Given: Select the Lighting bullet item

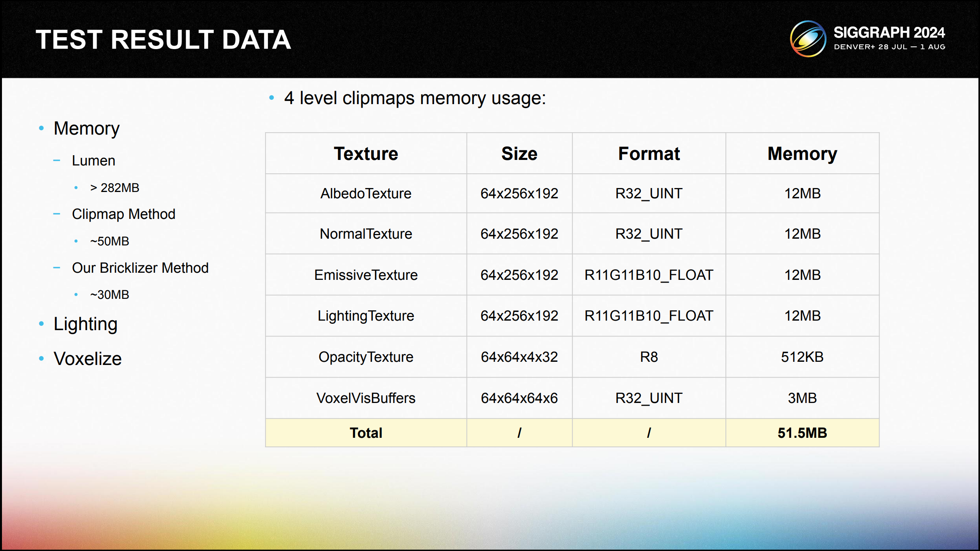Looking at the screenshot, I should [85, 324].
